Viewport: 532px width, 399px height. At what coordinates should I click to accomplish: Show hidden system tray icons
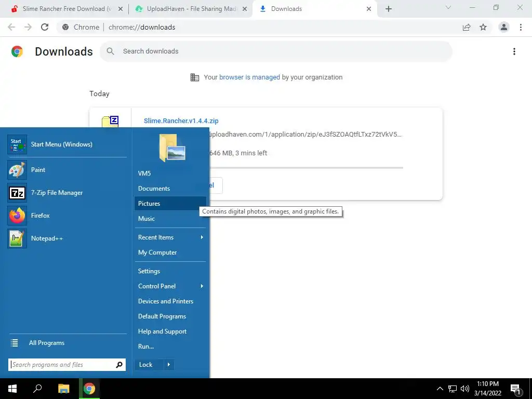coord(440,389)
